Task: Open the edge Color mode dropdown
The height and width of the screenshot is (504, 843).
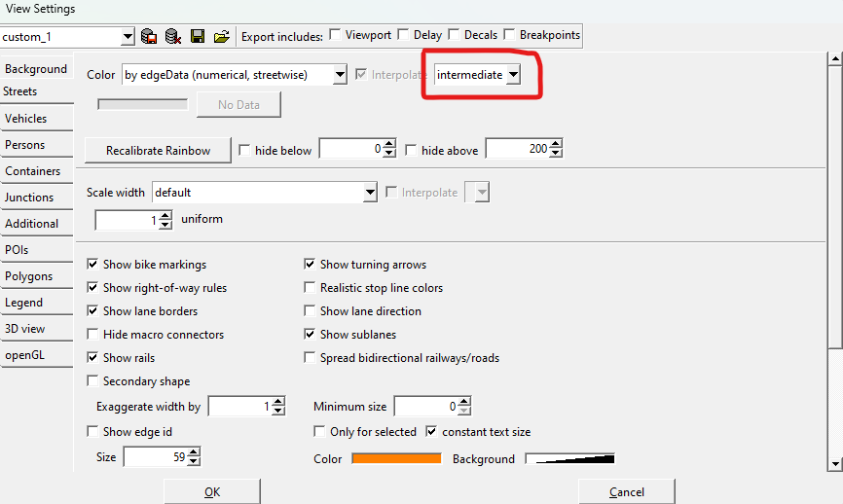Action: (x=340, y=75)
